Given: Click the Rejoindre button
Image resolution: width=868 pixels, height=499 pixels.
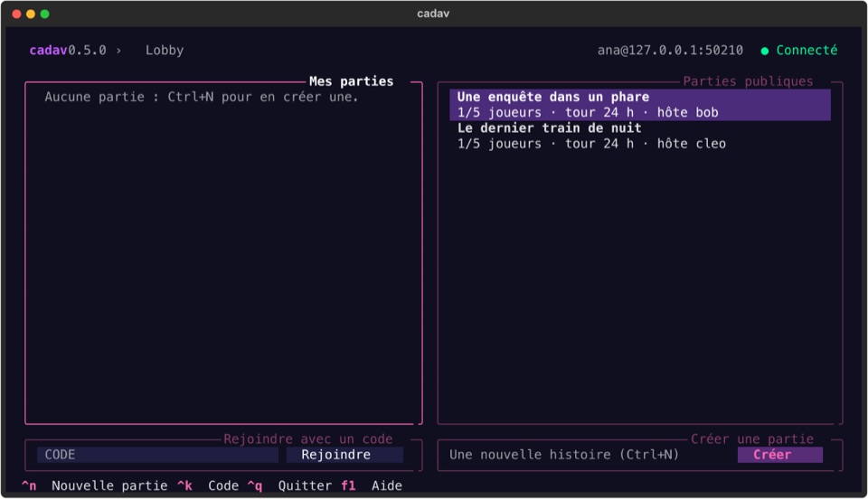Looking at the screenshot, I should click(344, 455).
